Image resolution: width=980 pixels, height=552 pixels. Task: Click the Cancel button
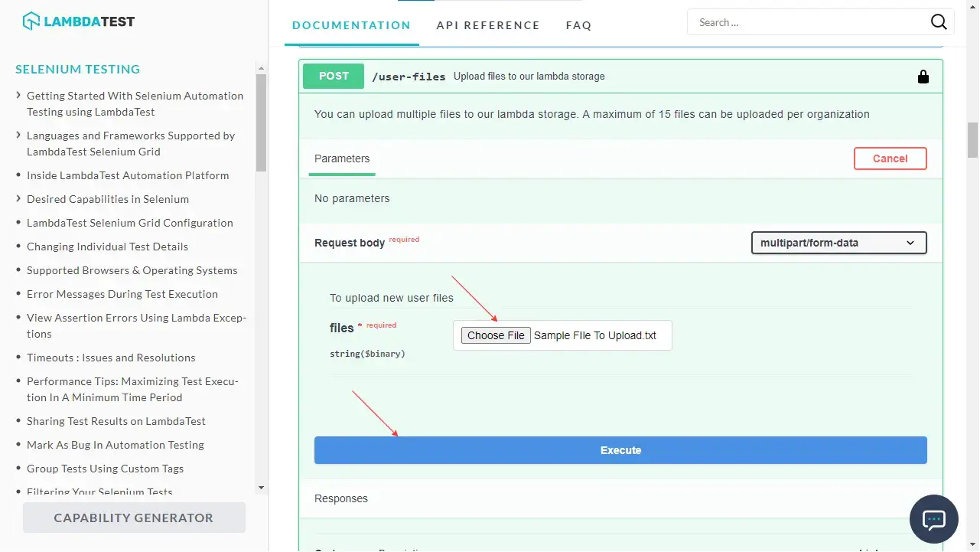[x=890, y=158]
